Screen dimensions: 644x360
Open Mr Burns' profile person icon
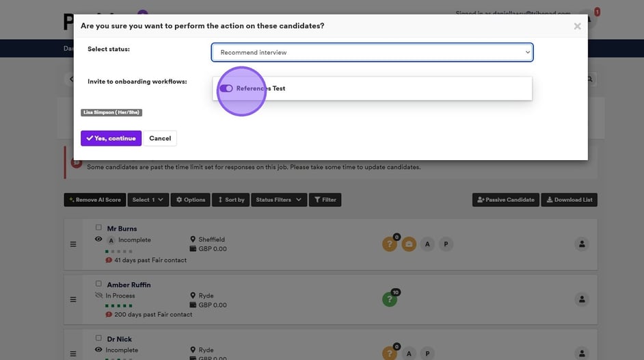[x=582, y=244]
